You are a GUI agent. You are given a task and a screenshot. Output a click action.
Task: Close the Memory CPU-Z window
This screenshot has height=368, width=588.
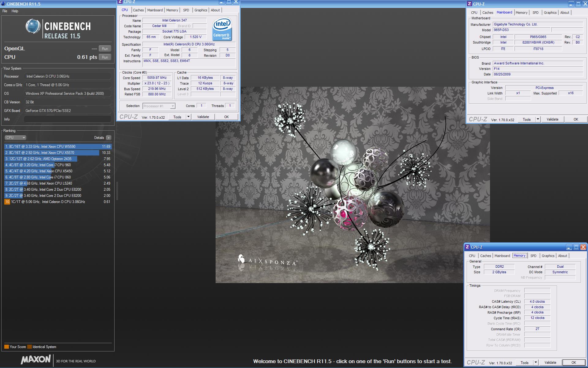click(583, 247)
